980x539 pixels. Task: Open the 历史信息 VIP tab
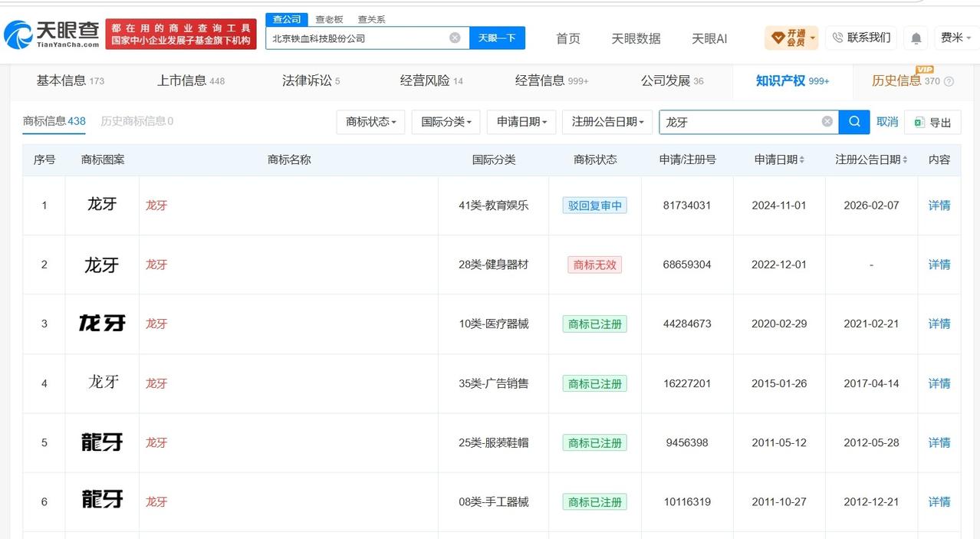click(906, 81)
